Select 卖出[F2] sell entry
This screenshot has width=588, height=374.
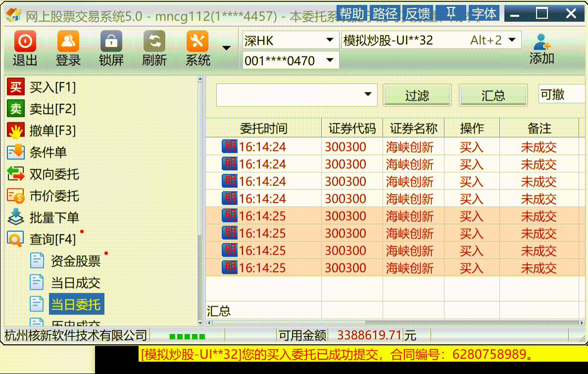click(x=42, y=109)
